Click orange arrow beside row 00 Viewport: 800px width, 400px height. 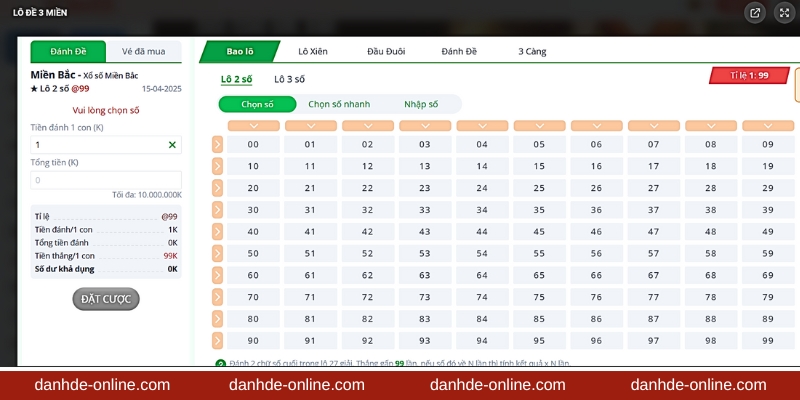[x=217, y=144]
